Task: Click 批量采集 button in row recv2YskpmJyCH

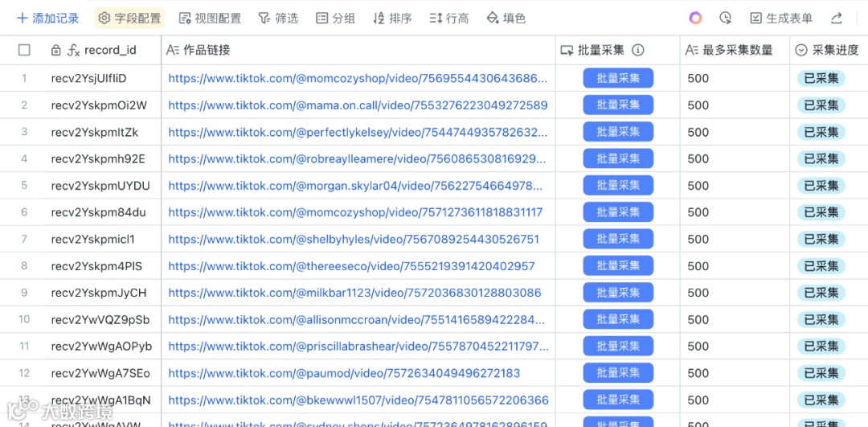Action: pyautogui.click(x=618, y=293)
